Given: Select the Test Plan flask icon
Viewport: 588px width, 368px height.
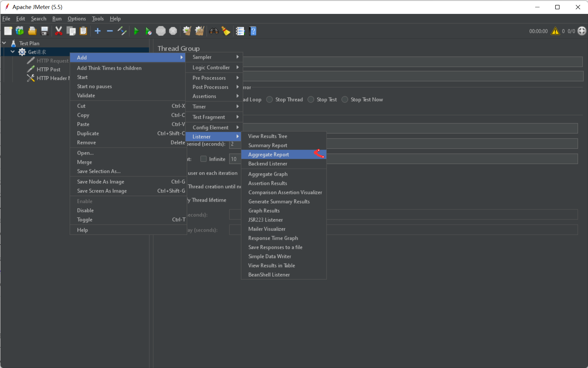Looking at the screenshot, I should point(13,43).
